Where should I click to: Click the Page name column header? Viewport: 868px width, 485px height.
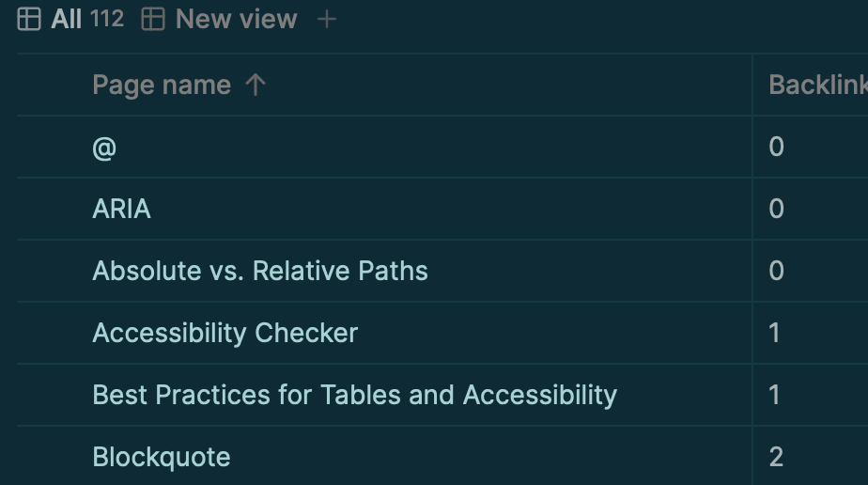pyautogui.click(x=162, y=85)
